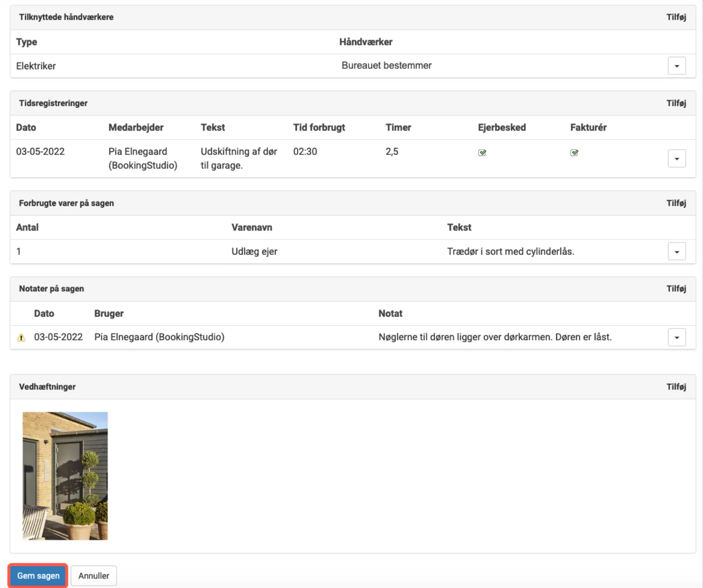Click Tilføj in Notater på sagen

[676, 288]
